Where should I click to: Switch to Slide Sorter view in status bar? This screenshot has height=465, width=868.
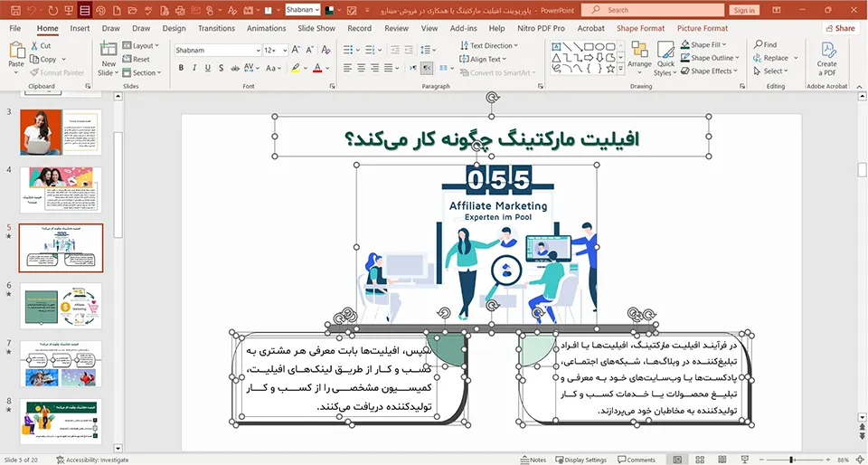pos(700,460)
